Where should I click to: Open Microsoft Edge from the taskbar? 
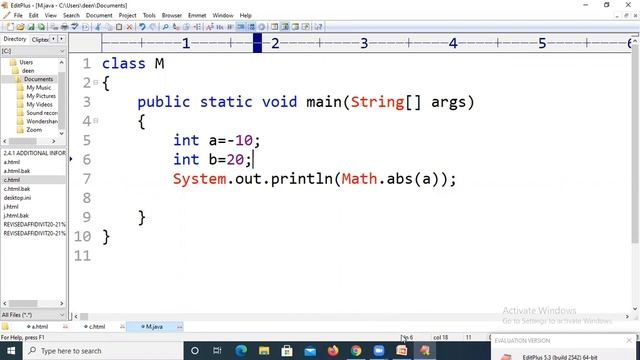pos(241,351)
